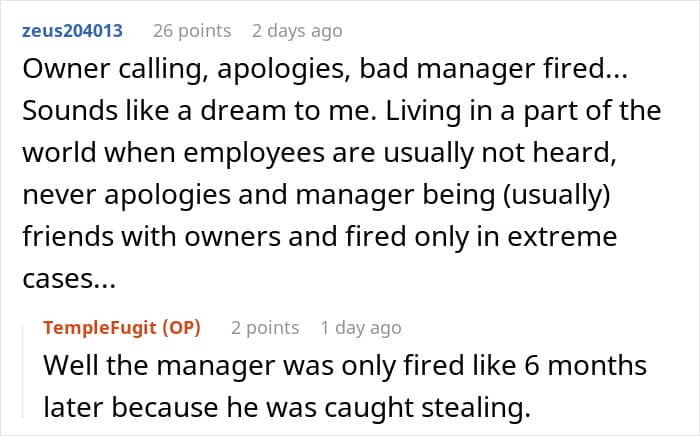
Task: Click the "(OP)" tag beside TempleFugit
Action: (x=181, y=328)
